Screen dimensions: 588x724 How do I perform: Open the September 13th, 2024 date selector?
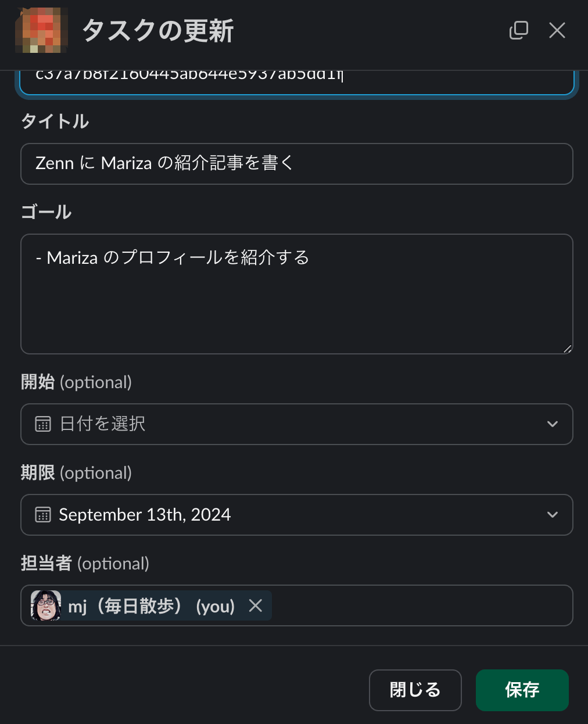tap(297, 515)
